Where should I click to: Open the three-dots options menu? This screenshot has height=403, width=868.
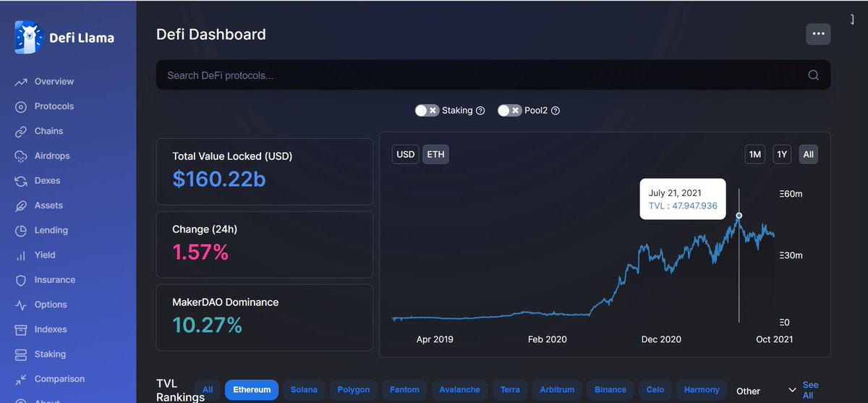coord(818,34)
